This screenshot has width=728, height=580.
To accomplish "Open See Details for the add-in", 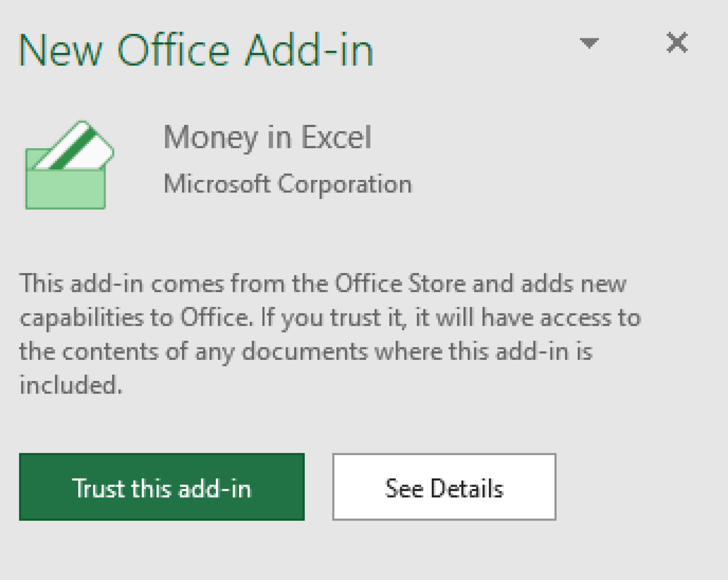I will [x=444, y=486].
